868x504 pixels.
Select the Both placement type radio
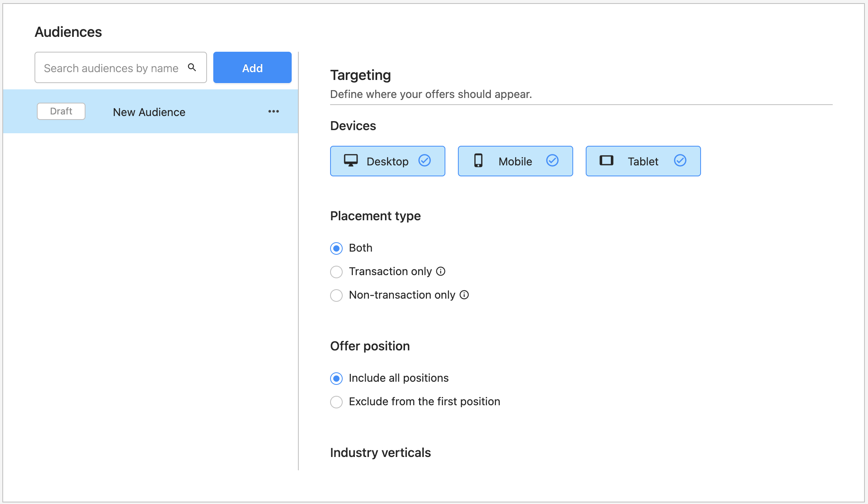coord(336,248)
